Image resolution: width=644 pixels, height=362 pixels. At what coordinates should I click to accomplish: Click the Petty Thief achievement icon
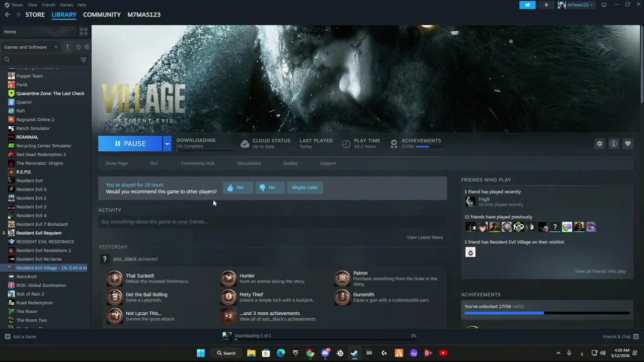click(x=228, y=297)
